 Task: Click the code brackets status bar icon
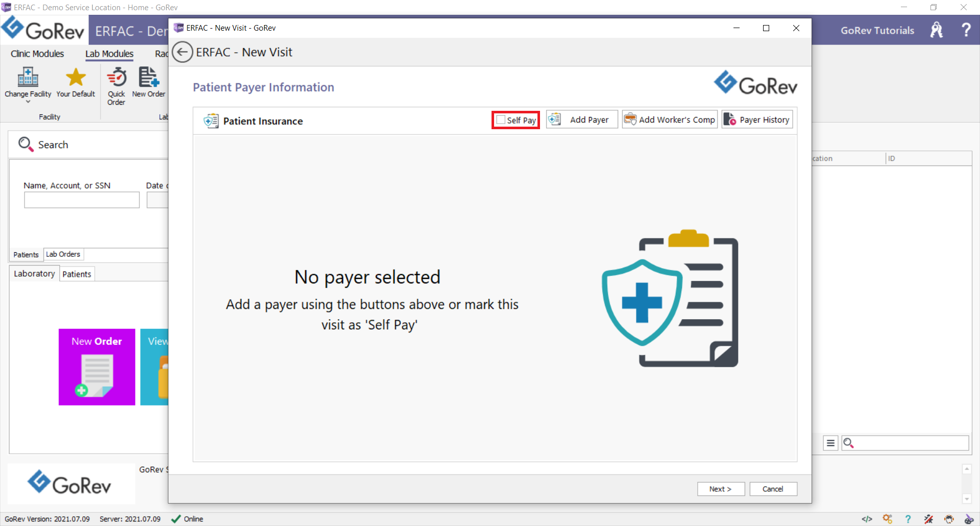tap(867, 519)
